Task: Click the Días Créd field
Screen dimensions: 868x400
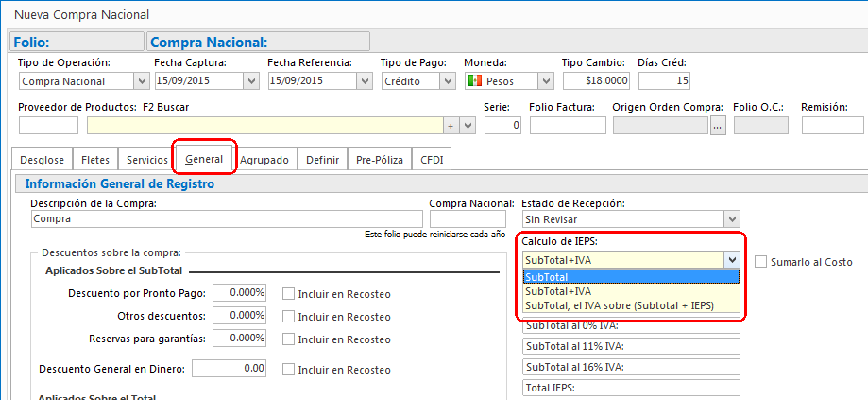Action: (x=664, y=81)
